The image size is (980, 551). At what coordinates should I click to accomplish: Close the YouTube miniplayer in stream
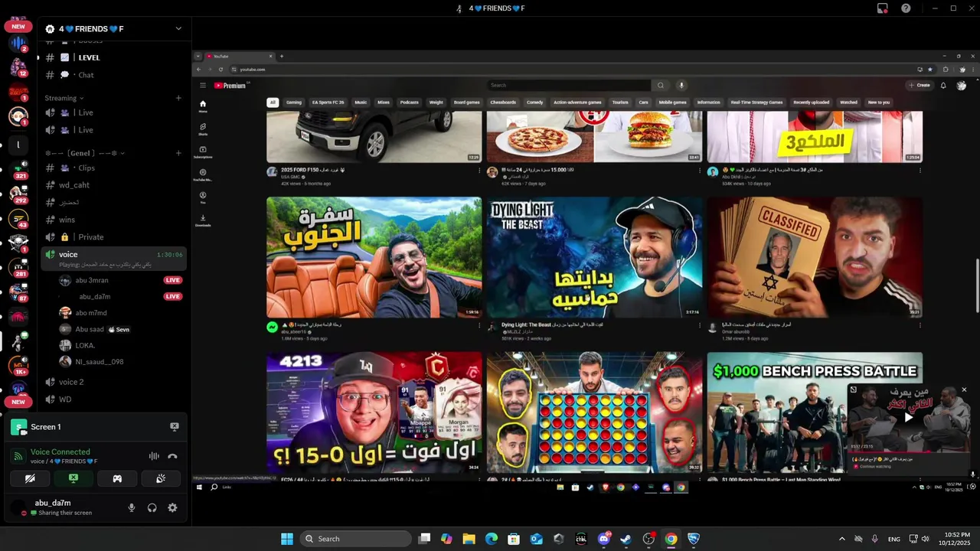(x=964, y=390)
